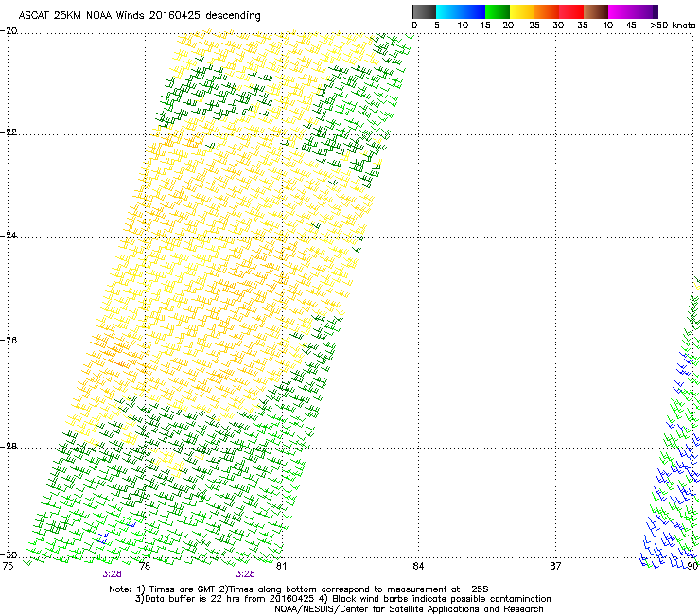Click the '-24' latitude axis label
The image size is (700, 615).
click(x=9, y=236)
